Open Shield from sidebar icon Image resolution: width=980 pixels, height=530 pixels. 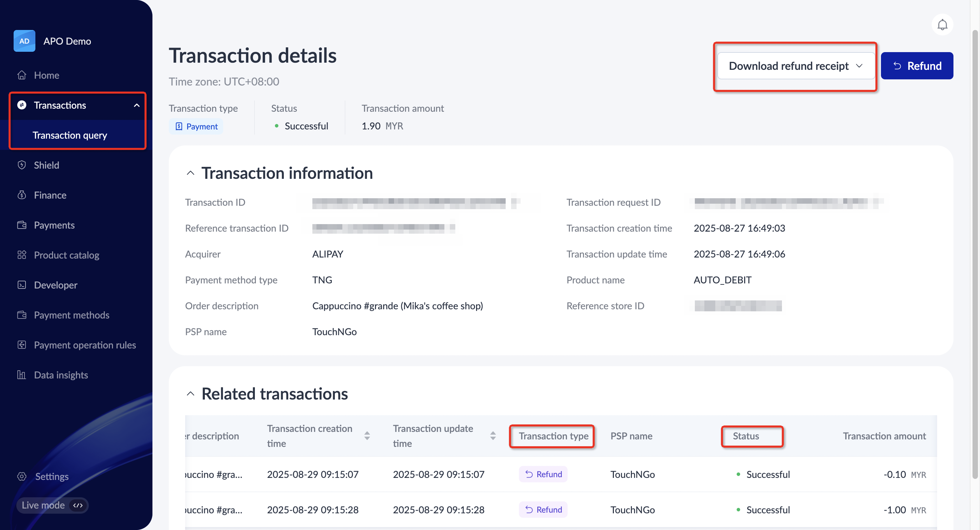pyautogui.click(x=22, y=165)
